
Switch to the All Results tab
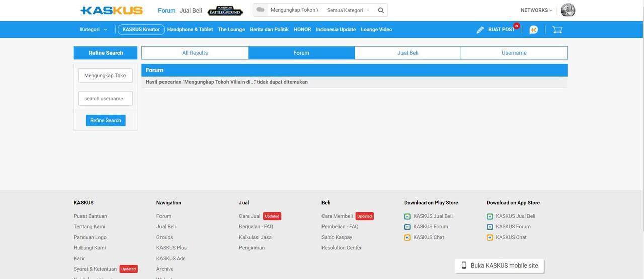[x=195, y=53]
